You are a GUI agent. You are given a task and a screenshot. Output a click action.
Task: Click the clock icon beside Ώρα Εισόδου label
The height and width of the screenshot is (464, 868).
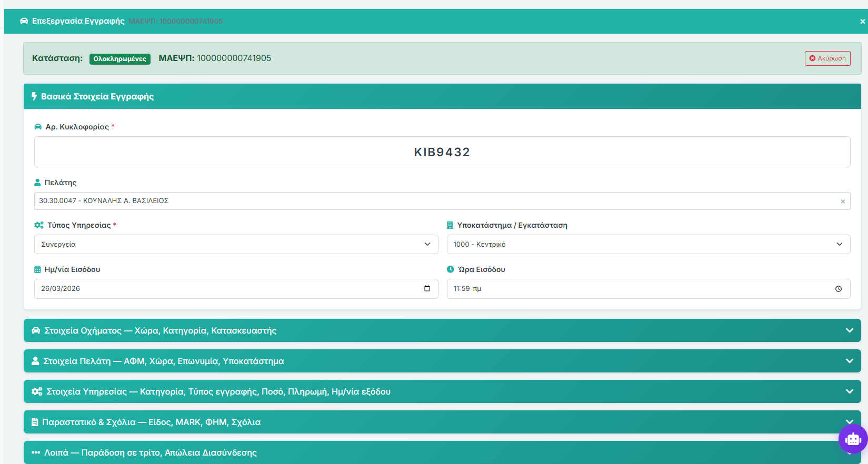pos(451,269)
